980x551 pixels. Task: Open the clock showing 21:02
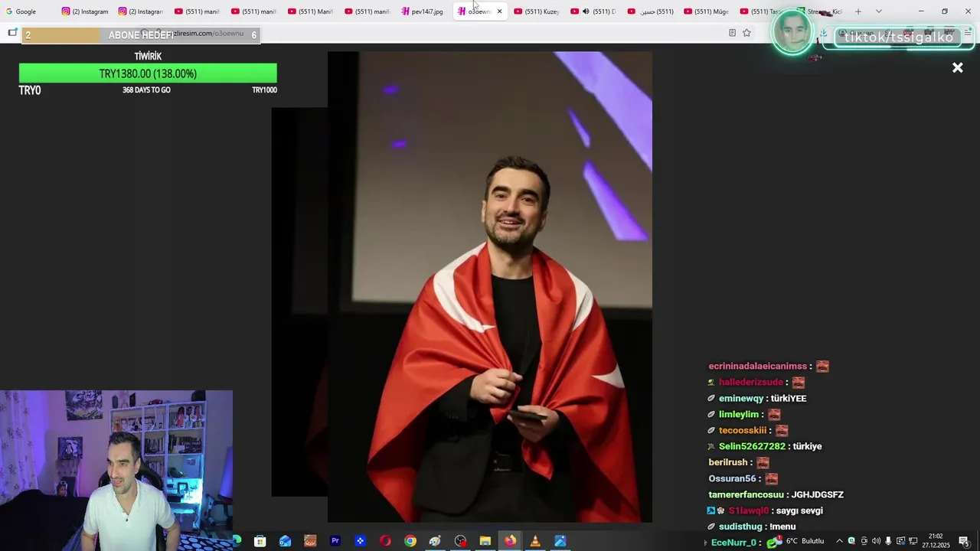tap(936, 541)
